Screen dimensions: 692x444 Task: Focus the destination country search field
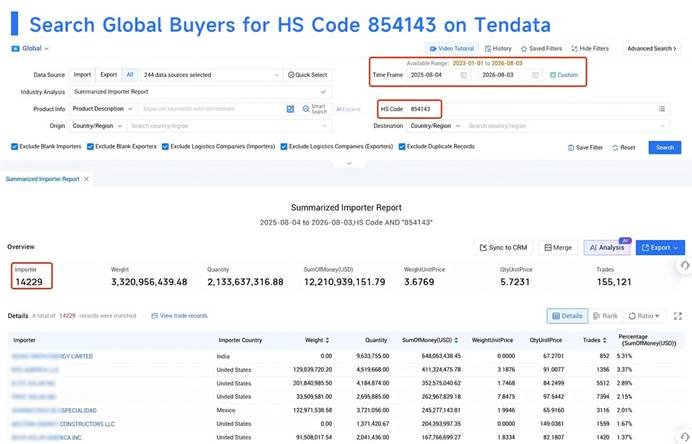coord(567,126)
